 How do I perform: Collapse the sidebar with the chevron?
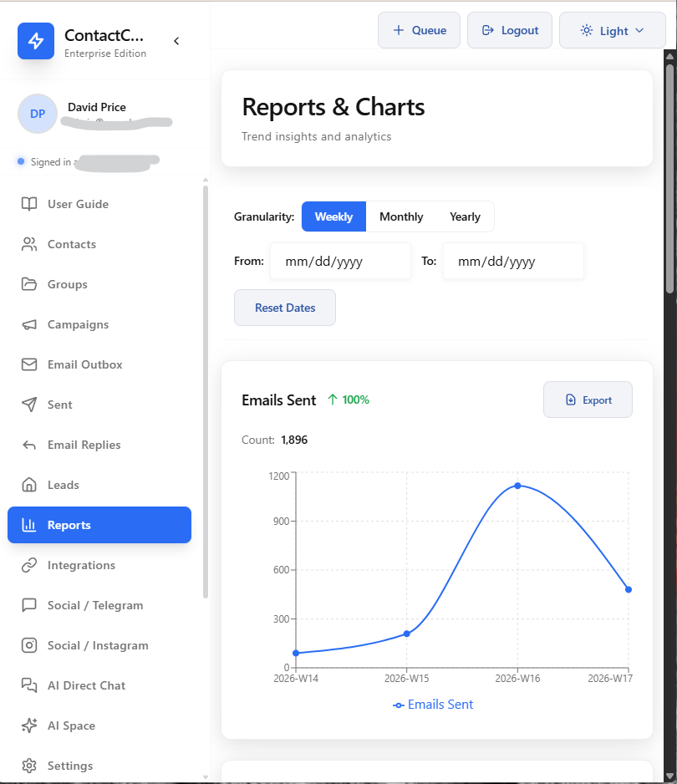pos(176,41)
